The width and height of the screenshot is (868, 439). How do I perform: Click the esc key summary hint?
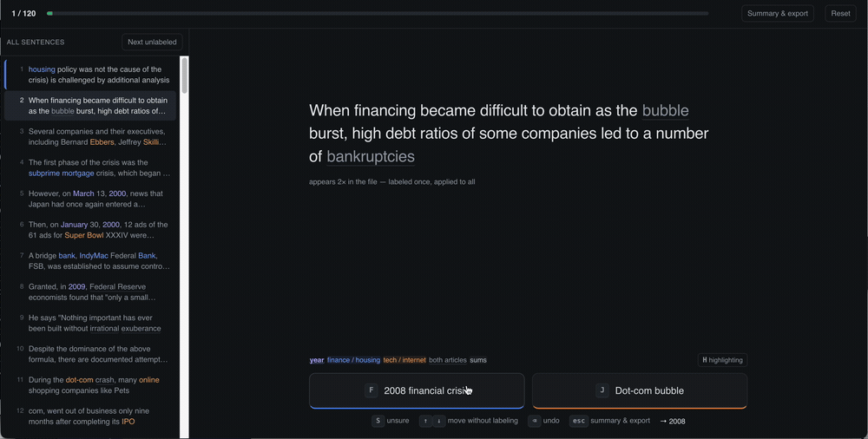pos(578,421)
